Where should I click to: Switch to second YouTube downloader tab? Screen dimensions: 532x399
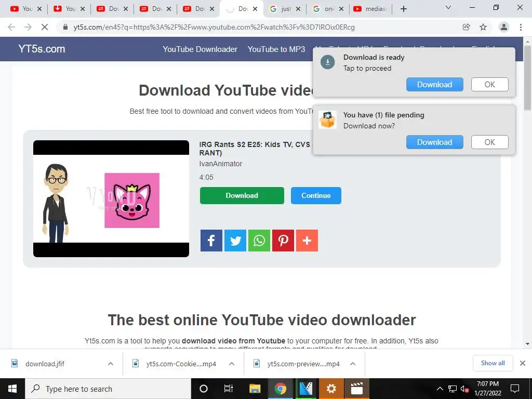(70, 9)
